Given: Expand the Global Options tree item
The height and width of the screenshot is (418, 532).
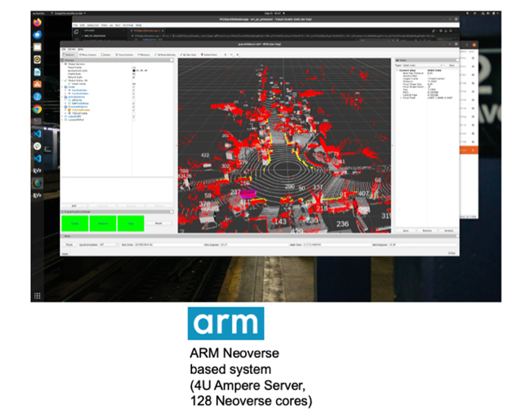Looking at the screenshot, I should [63, 64].
